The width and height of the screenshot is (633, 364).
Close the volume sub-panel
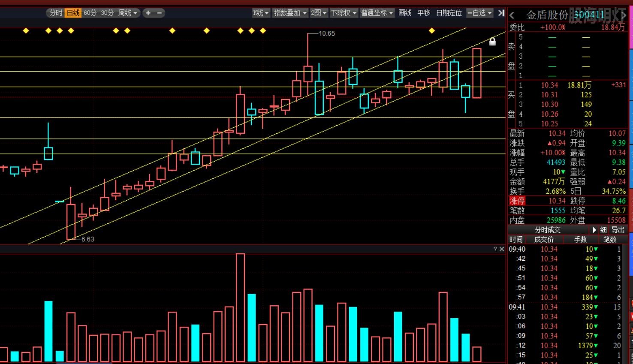coord(502,249)
